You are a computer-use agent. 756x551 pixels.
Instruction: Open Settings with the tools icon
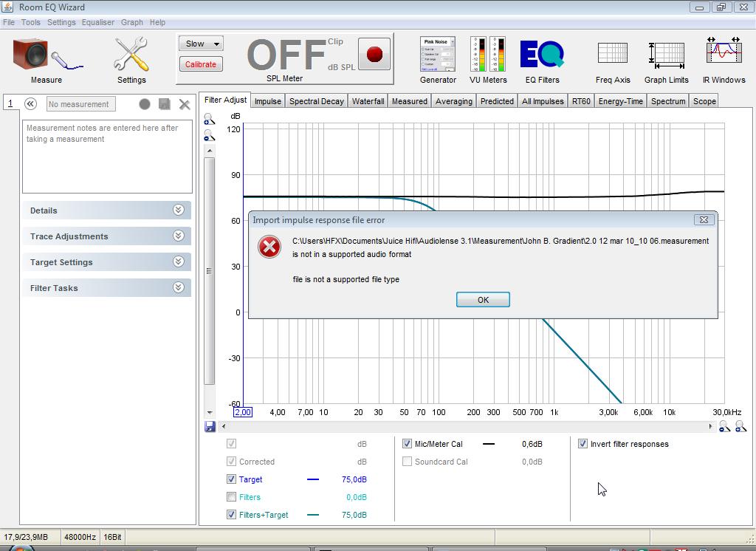[131, 55]
